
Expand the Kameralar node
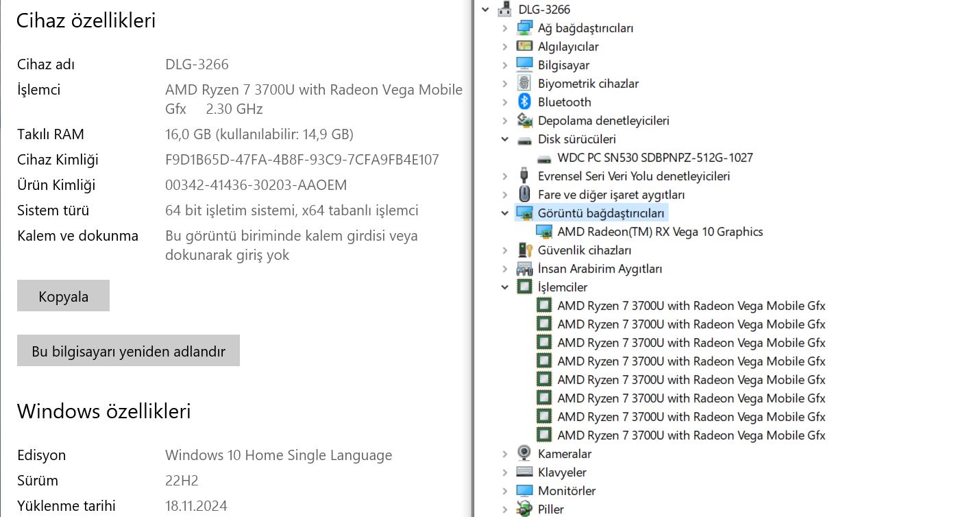505,453
